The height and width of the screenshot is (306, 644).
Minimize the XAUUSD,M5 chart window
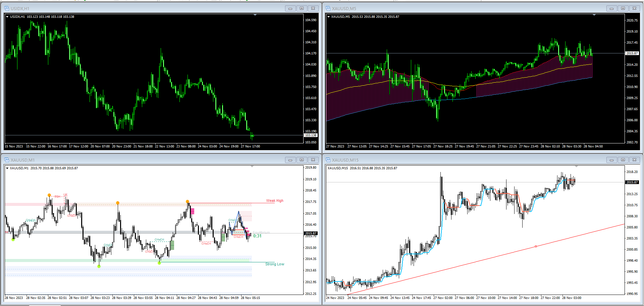pos(611,8)
